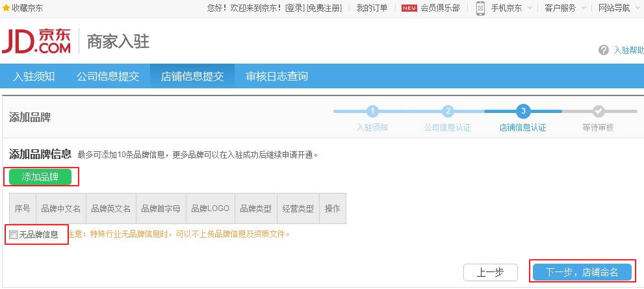Click the 商家入驻 page title

(x=118, y=42)
